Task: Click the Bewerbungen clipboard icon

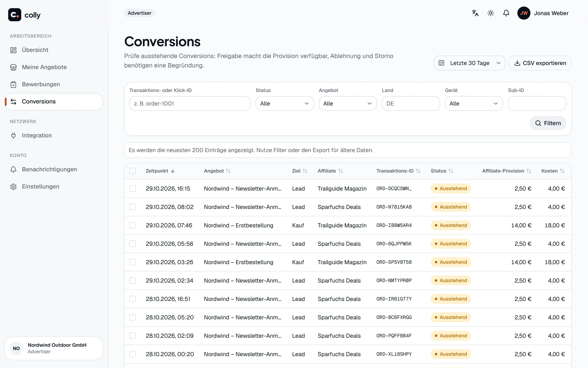Action: click(x=13, y=84)
